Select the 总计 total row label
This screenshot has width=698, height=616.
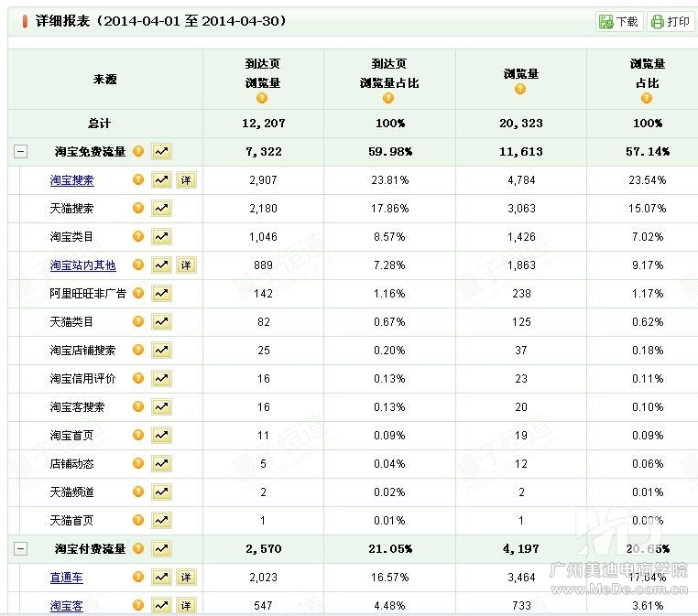tap(99, 124)
